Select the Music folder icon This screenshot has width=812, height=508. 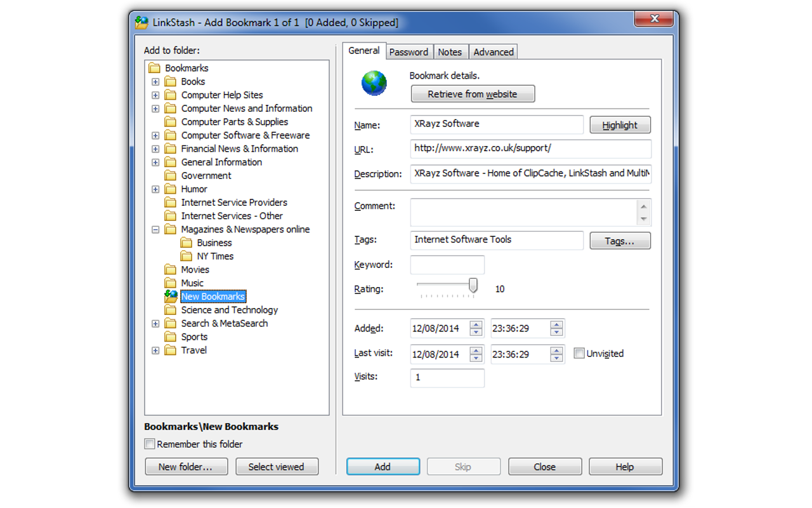pos(169,283)
